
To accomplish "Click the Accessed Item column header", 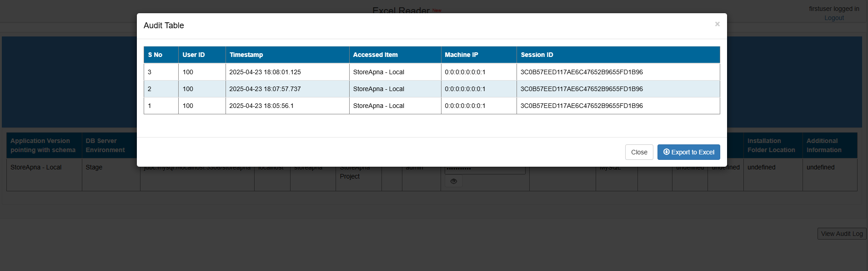I will coord(375,55).
